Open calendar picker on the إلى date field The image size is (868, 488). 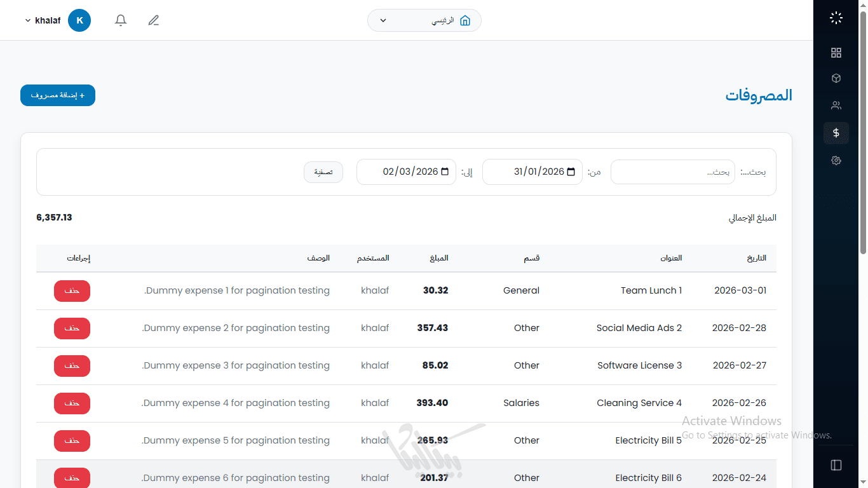click(x=445, y=172)
